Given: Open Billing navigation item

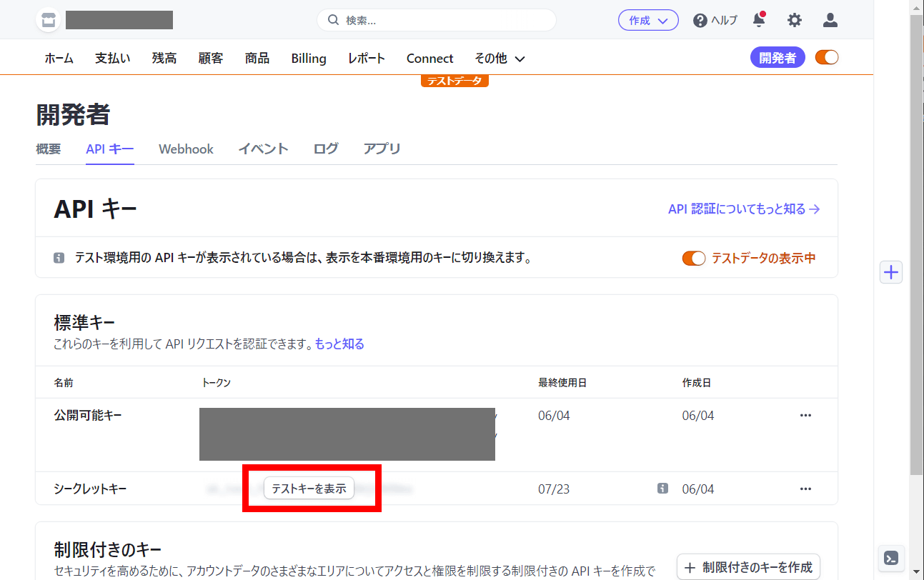Looking at the screenshot, I should [x=309, y=59].
